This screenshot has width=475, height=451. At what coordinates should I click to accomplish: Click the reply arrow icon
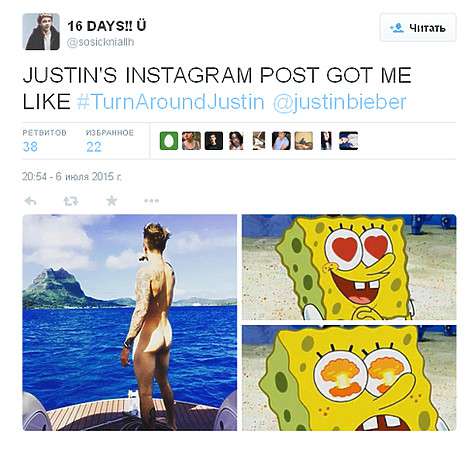point(31,201)
